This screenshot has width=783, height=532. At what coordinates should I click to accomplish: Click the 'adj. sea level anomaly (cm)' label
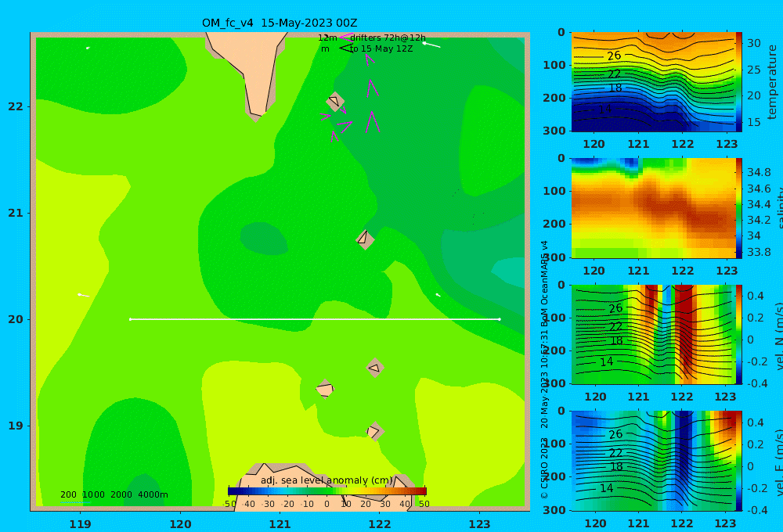coord(327,480)
